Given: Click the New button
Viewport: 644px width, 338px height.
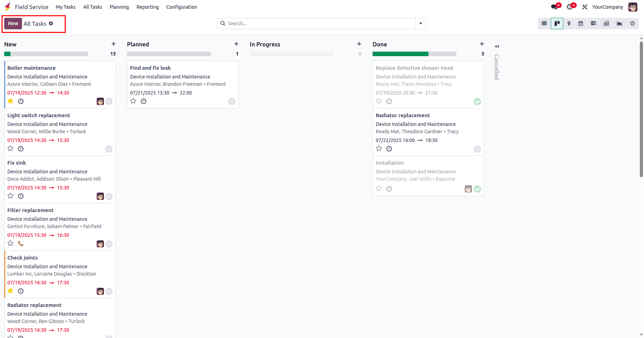Looking at the screenshot, I should point(13,23).
